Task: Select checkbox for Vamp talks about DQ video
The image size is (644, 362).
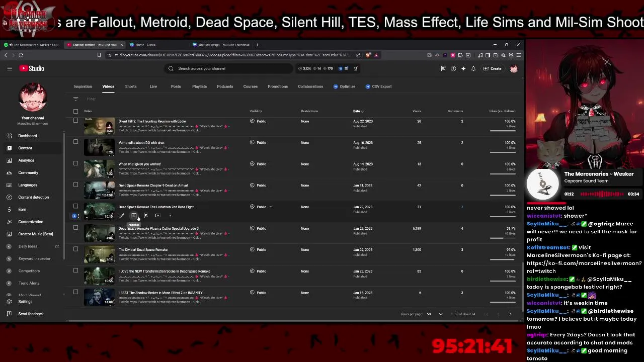Action: (75, 142)
